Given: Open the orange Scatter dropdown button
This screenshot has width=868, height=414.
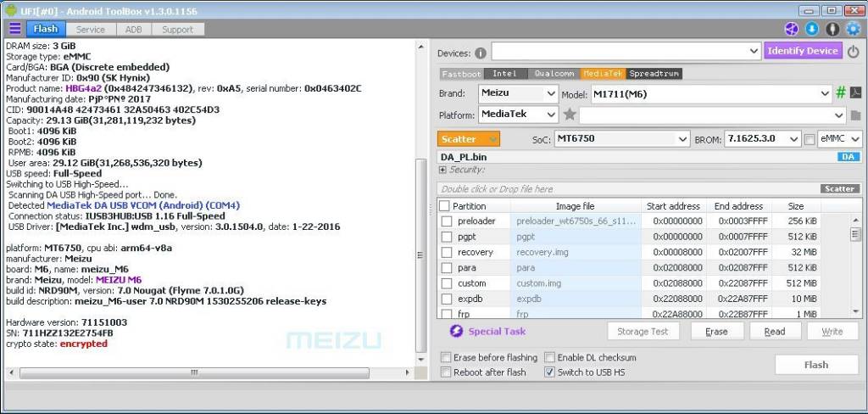Looking at the screenshot, I should click(468, 139).
